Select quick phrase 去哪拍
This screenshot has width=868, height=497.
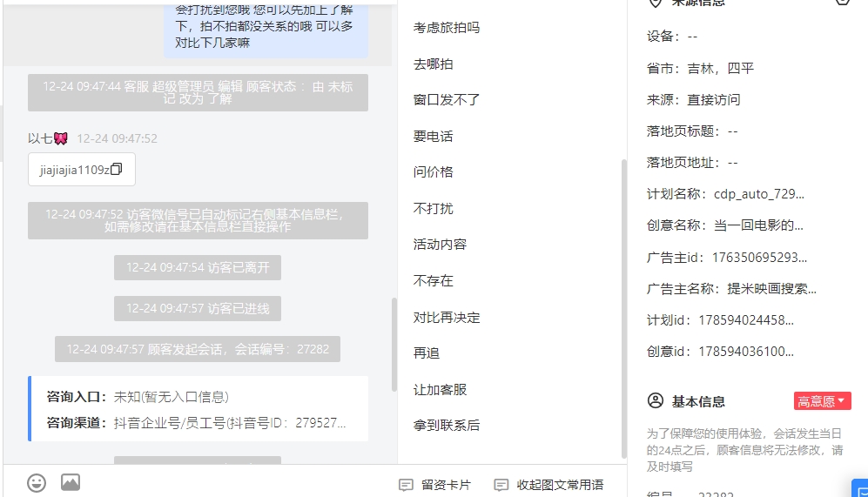click(433, 64)
